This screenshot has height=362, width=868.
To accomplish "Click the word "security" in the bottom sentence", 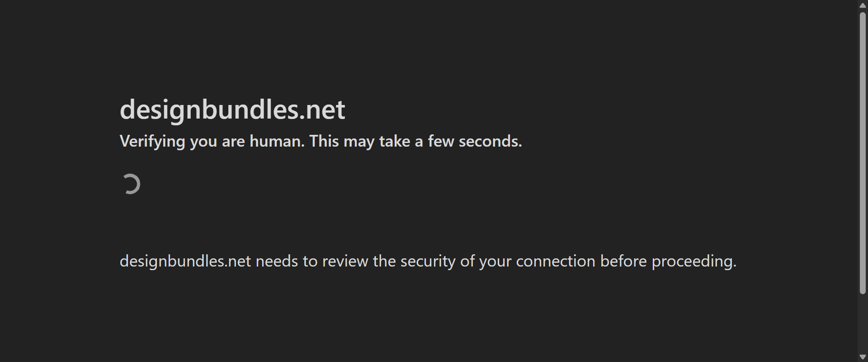I will click(x=428, y=262).
